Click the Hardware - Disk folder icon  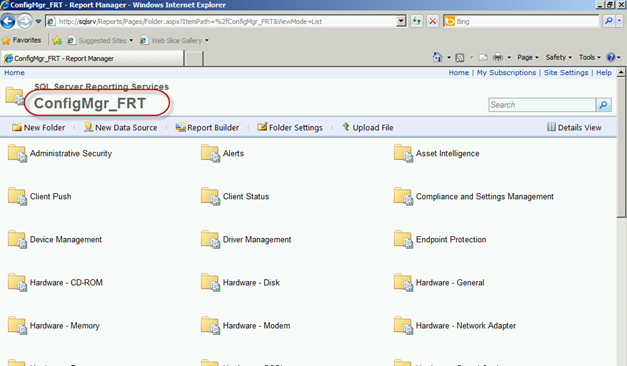coord(210,282)
